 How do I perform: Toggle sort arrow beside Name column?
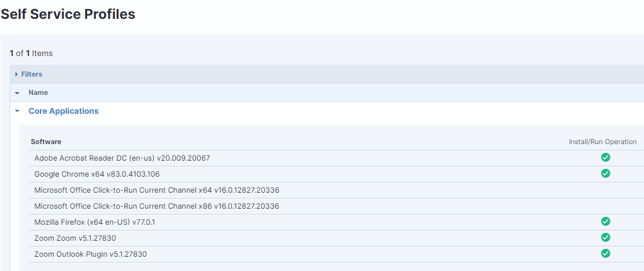point(17,93)
